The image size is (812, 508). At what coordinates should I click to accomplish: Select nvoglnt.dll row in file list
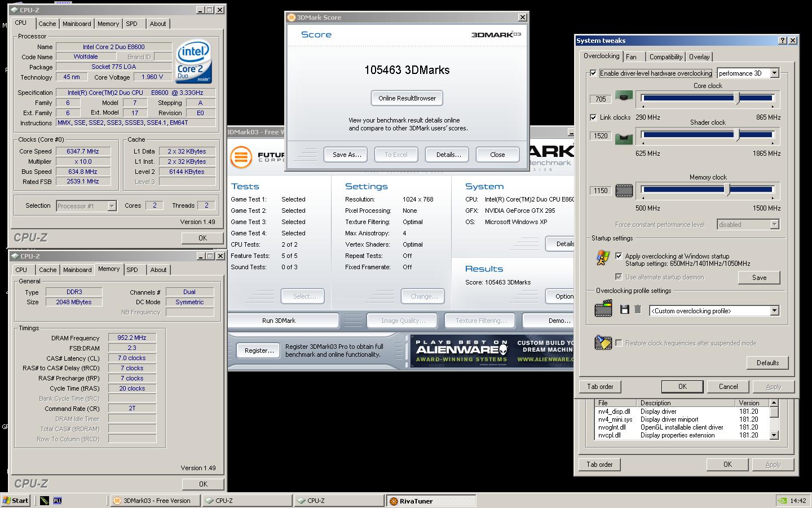pos(682,427)
